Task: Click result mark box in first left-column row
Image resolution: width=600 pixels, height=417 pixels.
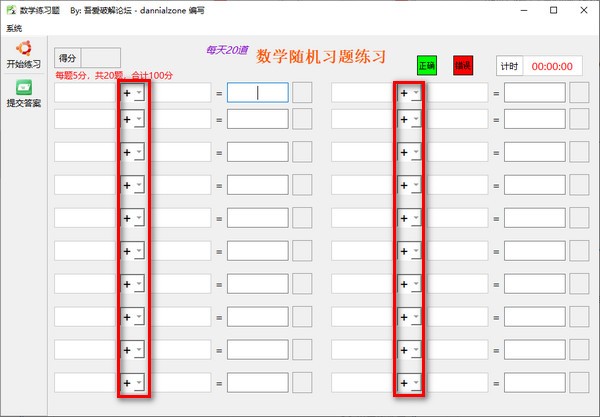Action: click(x=302, y=93)
